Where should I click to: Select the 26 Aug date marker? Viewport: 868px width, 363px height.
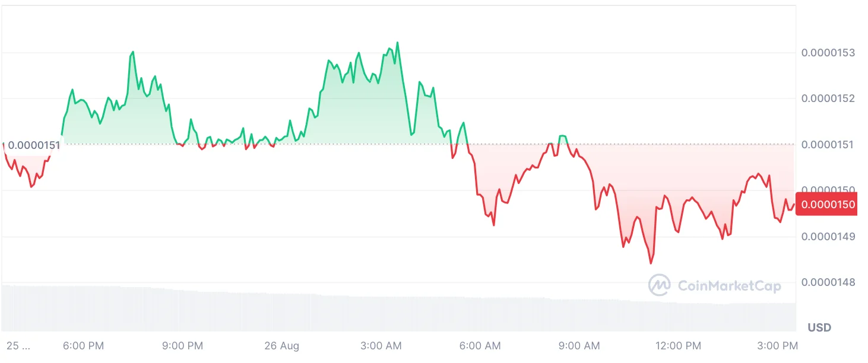coord(282,346)
